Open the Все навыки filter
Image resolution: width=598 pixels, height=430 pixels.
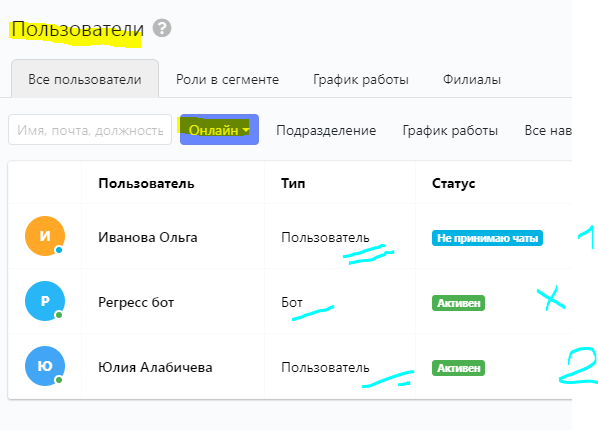548,130
